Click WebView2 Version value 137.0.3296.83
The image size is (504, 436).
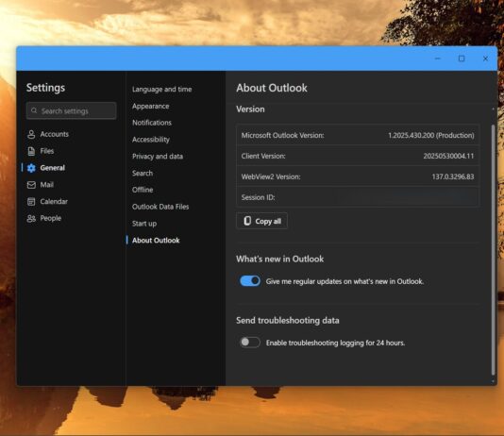(x=453, y=176)
